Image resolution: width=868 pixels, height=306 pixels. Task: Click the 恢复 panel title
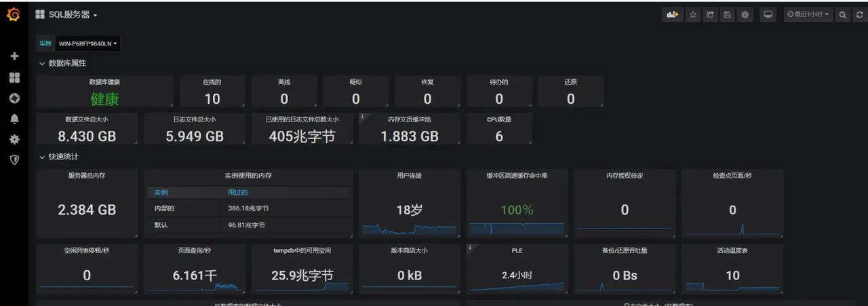click(427, 81)
